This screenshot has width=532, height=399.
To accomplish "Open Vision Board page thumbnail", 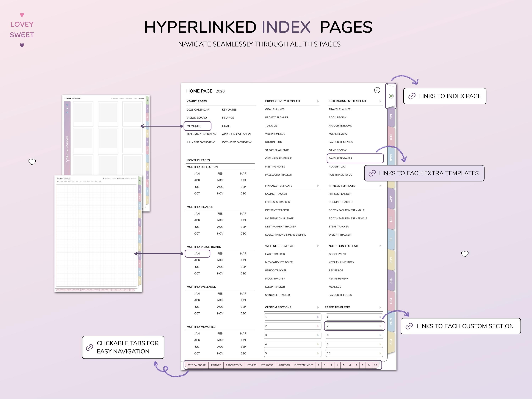I will 98,234.
